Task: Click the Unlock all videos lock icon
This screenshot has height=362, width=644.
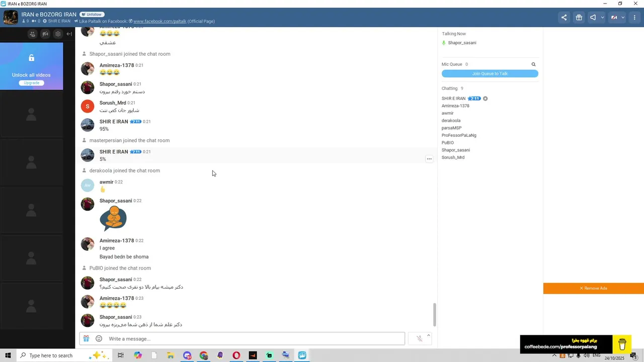Action: coord(31,58)
